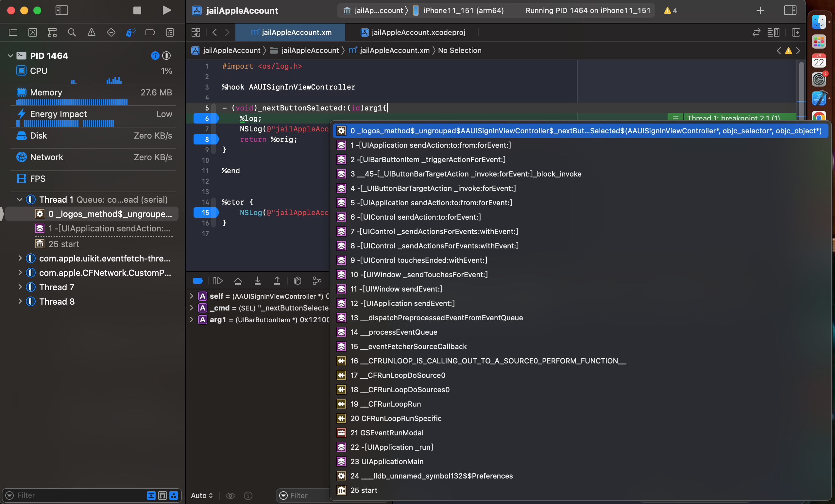Select the FPS gauge row
835x504 pixels.
[93, 179]
